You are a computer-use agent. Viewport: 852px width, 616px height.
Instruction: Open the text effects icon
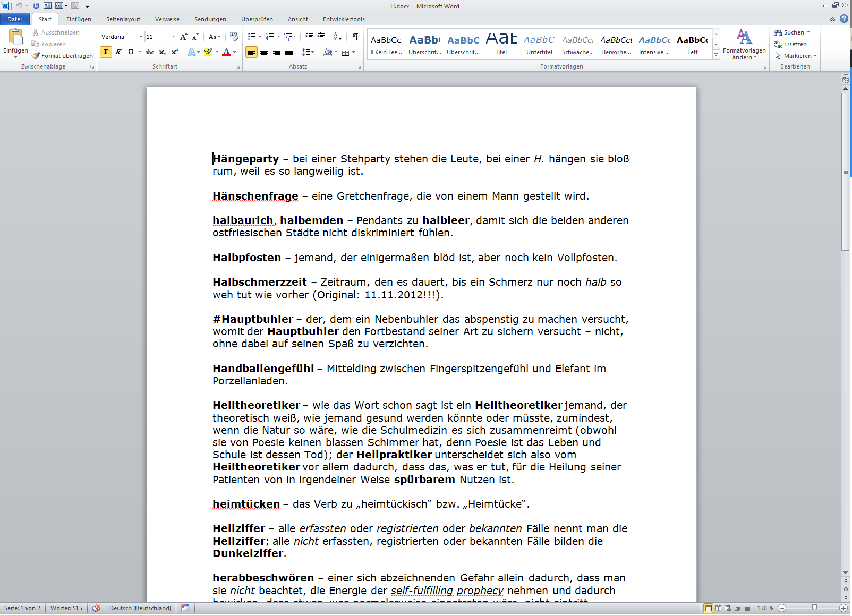pyautogui.click(x=192, y=52)
